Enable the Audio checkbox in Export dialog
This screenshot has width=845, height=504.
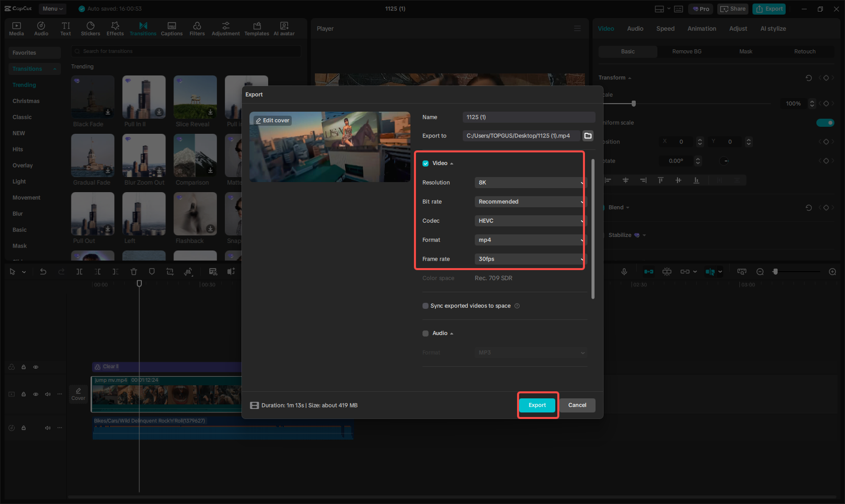click(x=425, y=333)
